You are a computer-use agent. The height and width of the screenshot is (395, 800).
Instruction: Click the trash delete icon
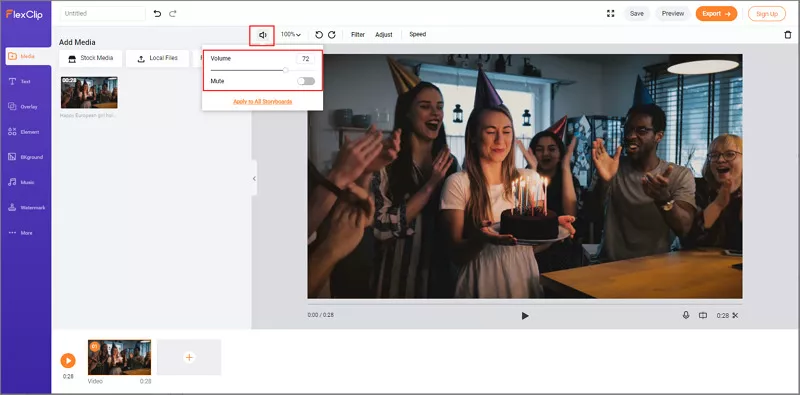788,35
